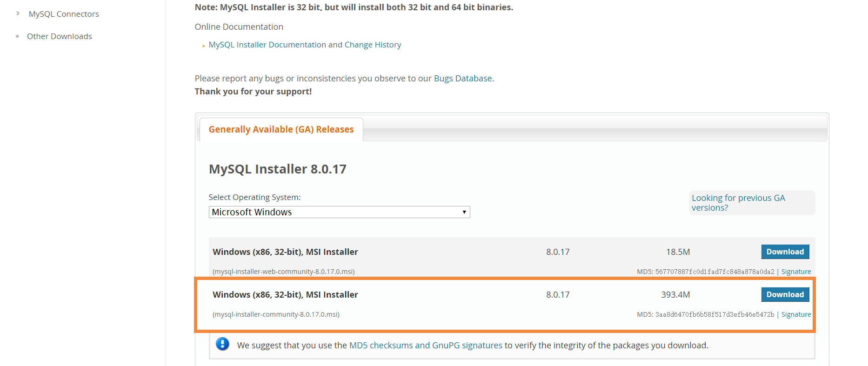The width and height of the screenshot is (868, 366).
Task: Open MySQL Installer Documentation link
Action: tap(267, 45)
